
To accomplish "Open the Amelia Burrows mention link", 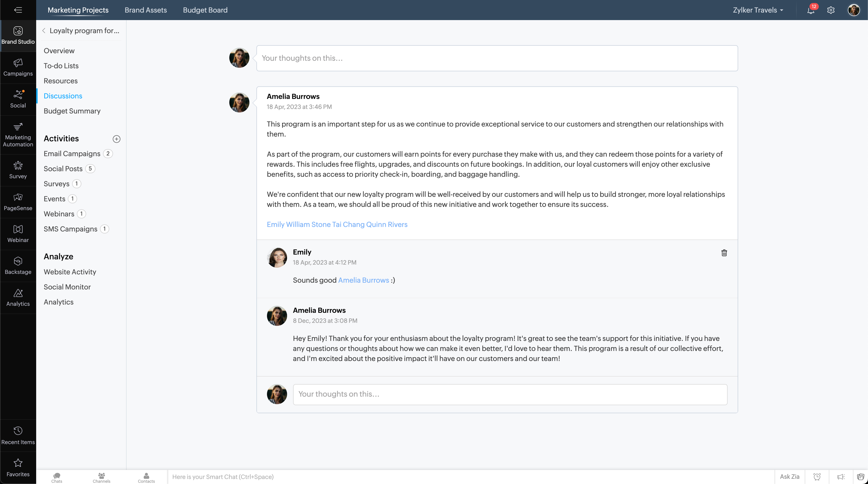I will (363, 280).
